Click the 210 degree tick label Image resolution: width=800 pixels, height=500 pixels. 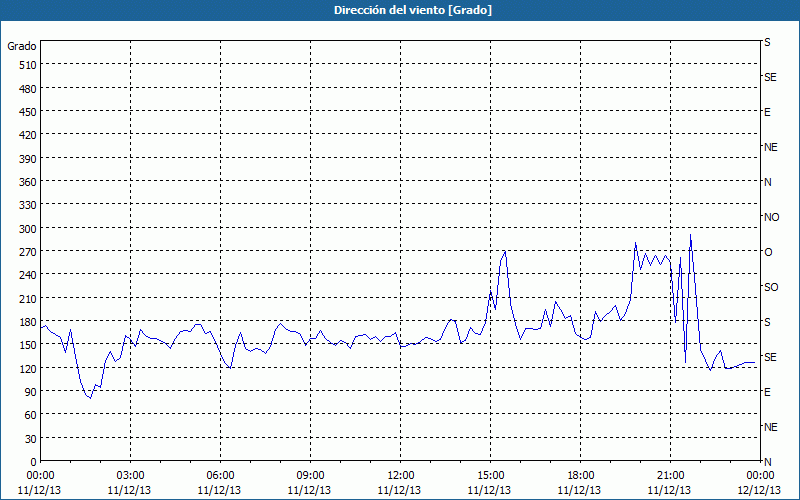coord(28,298)
